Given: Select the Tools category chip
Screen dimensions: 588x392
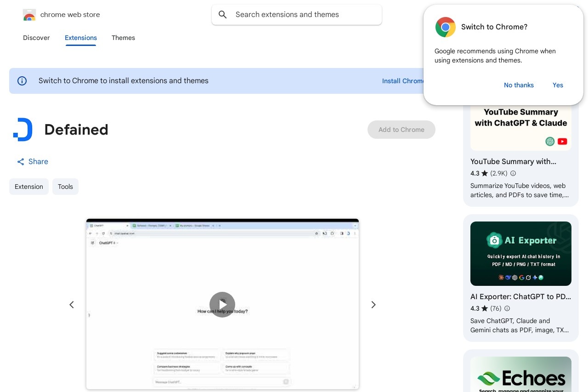Looking at the screenshot, I should tap(65, 187).
